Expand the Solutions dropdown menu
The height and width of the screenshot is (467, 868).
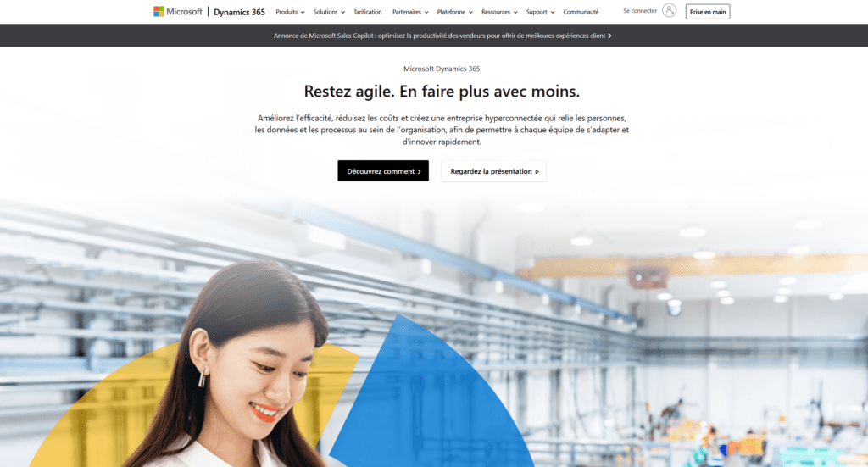(x=329, y=12)
